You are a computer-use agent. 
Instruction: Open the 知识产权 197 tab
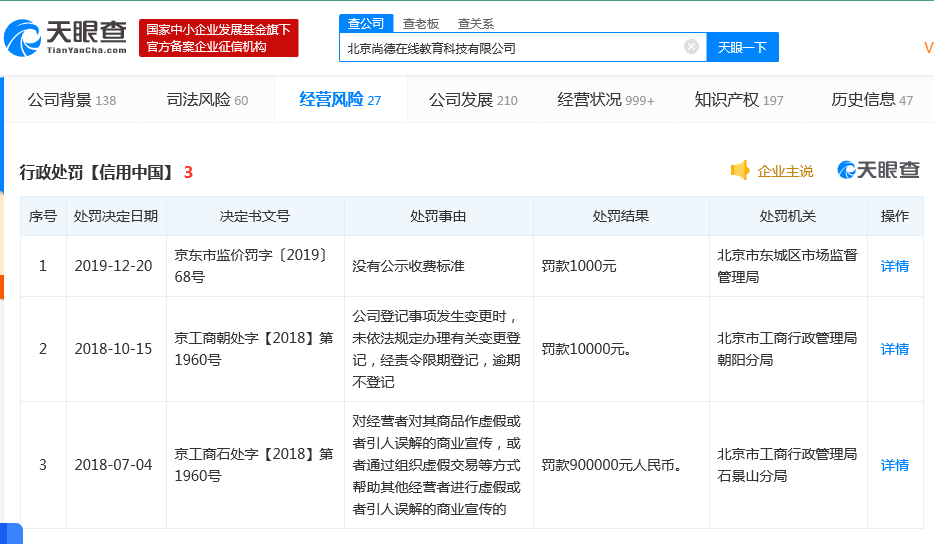[x=739, y=100]
